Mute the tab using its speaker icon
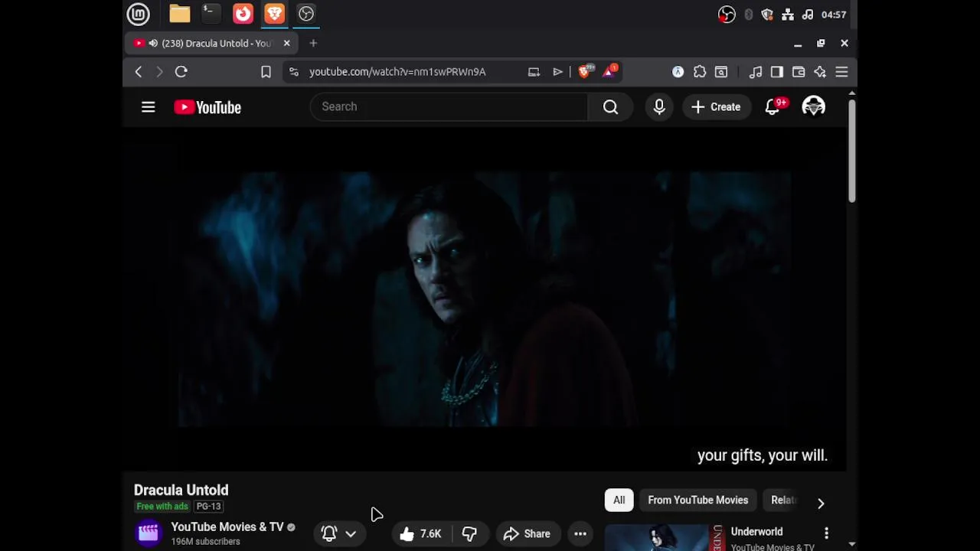 pyautogui.click(x=153, y=44)
